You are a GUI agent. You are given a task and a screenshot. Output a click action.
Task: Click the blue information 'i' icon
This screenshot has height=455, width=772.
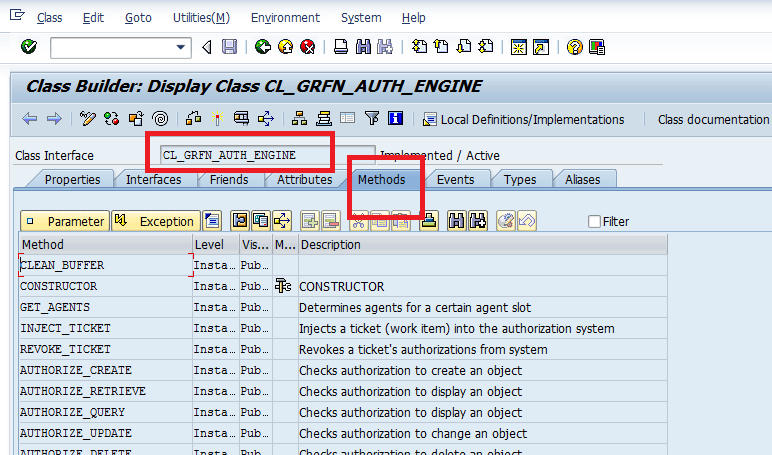click(x=395, y=119)
